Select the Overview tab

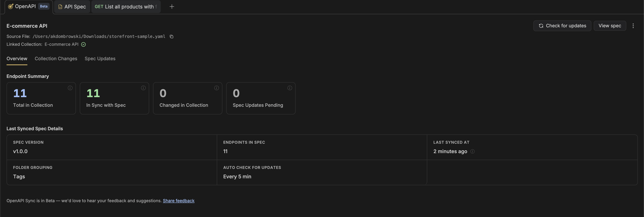[x=17, y=59]
